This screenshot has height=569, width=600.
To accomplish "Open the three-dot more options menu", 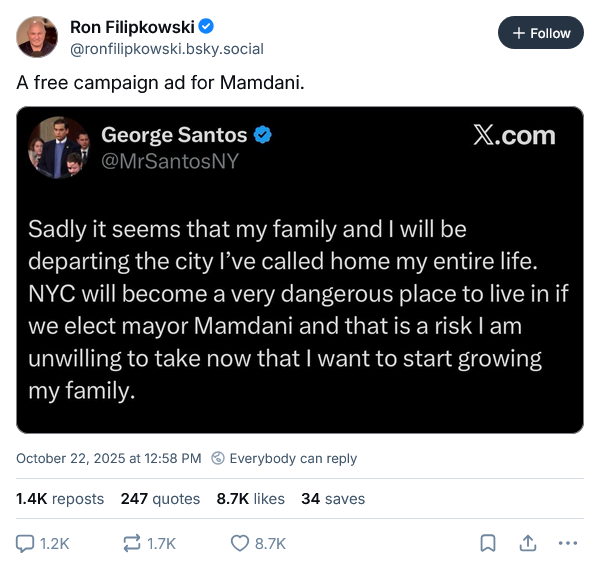I will pyautogui.click(x=567, y=543).
